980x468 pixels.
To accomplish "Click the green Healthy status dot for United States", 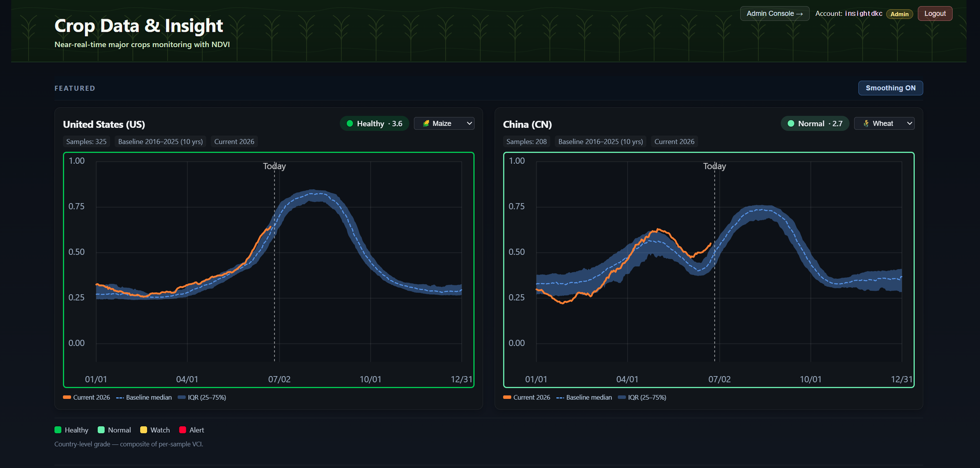I will pos(350,123).
